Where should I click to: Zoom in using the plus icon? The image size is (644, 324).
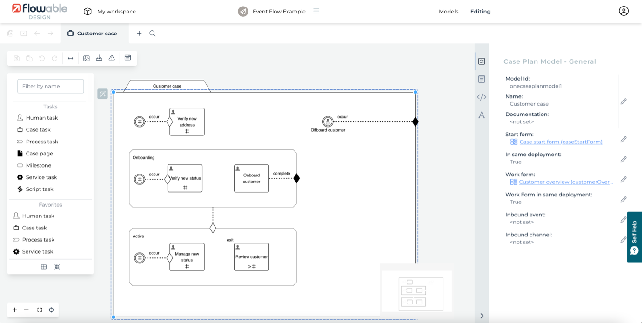pos(15,310)
